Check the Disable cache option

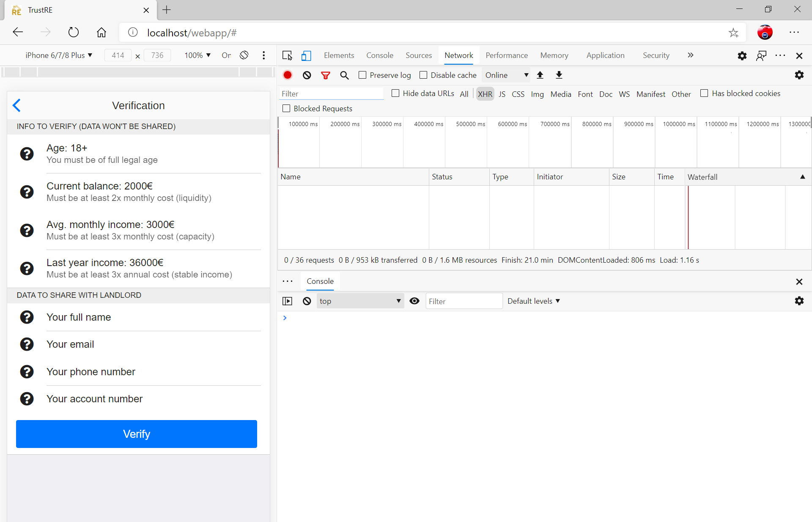coord(423,75)
